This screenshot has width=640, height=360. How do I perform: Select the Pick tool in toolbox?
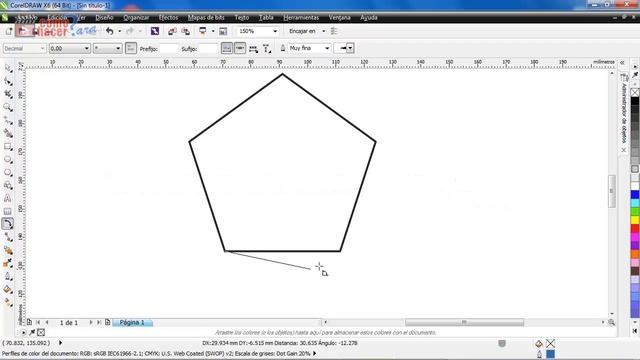pyautogui.click(x=8, y=68)
